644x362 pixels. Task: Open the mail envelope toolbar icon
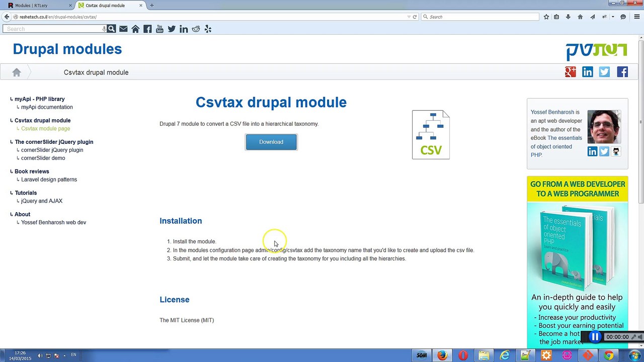(x=123, y=29)
